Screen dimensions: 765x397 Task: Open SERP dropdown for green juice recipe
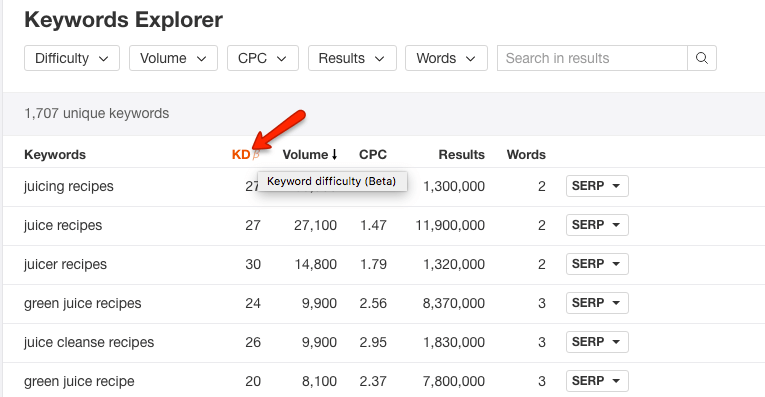click(x=597, y=381)
